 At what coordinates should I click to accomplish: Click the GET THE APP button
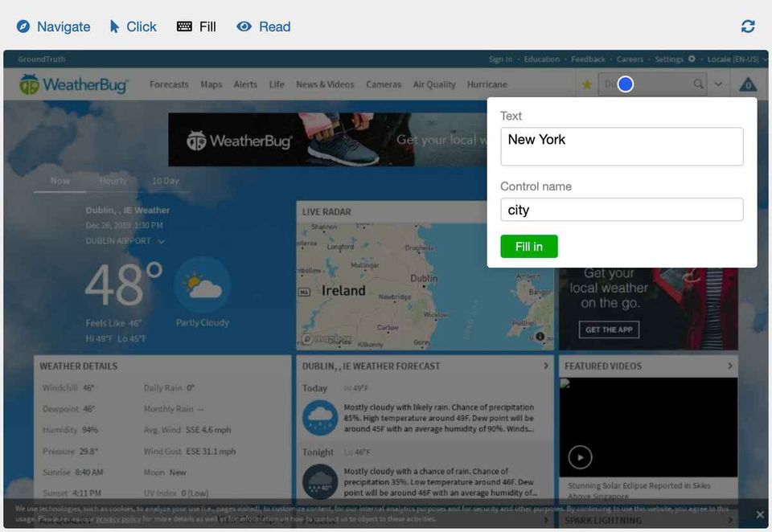(609, 329)
